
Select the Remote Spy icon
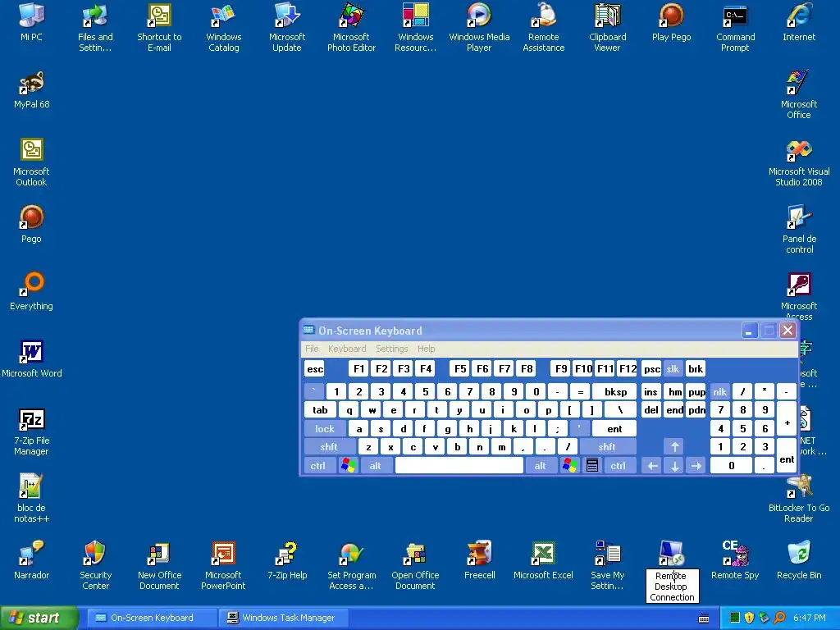coord(735,555)
